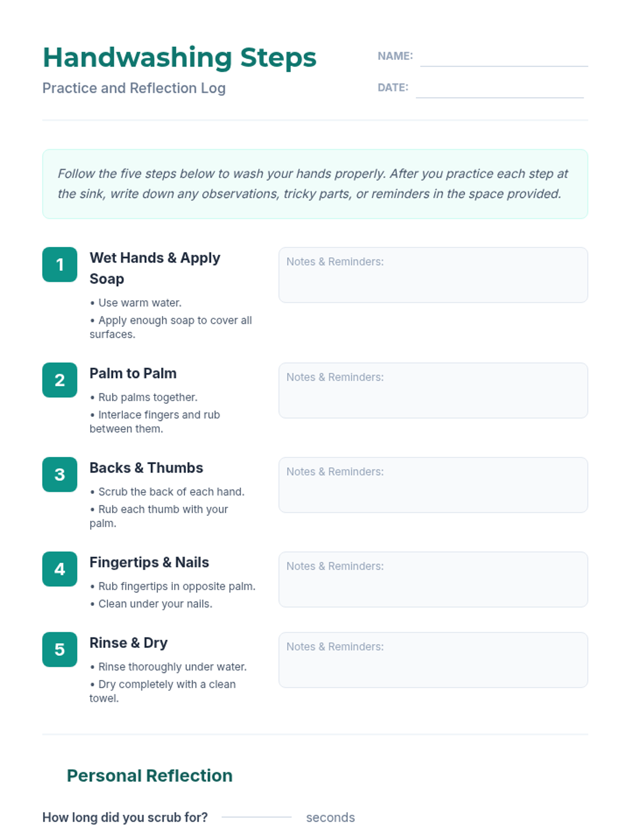Click the NAME input line
The height and width of the screenshot is (840, 630).
pyautogui.click(x=503, y=59)
